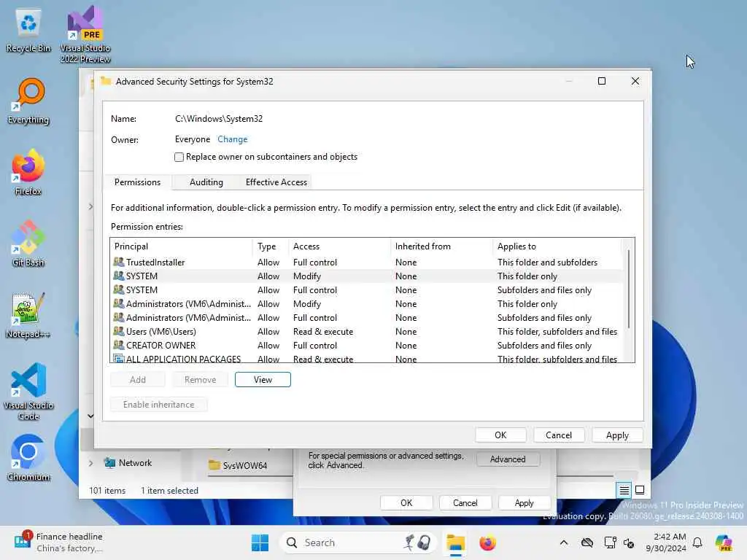The image size is (747, 560).
Task: Click Apply in the Properties dialog behind
Action: tap(524, 503)
